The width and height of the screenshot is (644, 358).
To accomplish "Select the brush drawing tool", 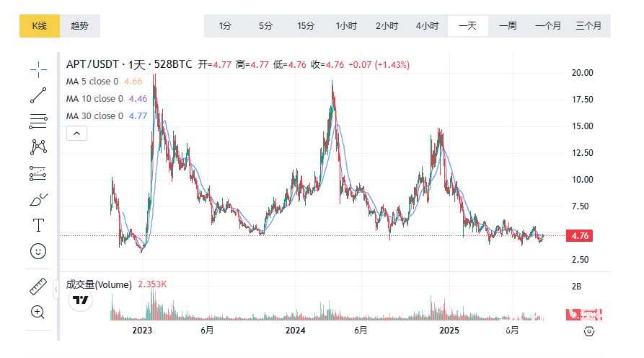I will (38, 199).
